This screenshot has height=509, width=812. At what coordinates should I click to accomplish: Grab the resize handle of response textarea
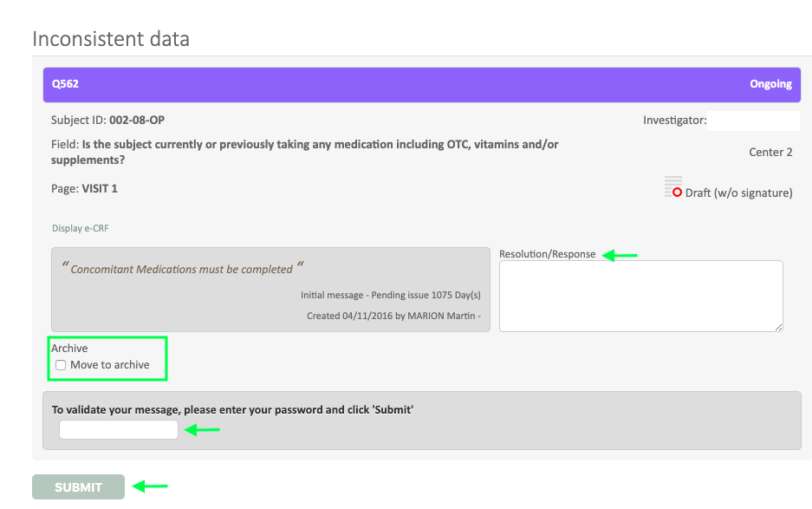click(778, 326)
